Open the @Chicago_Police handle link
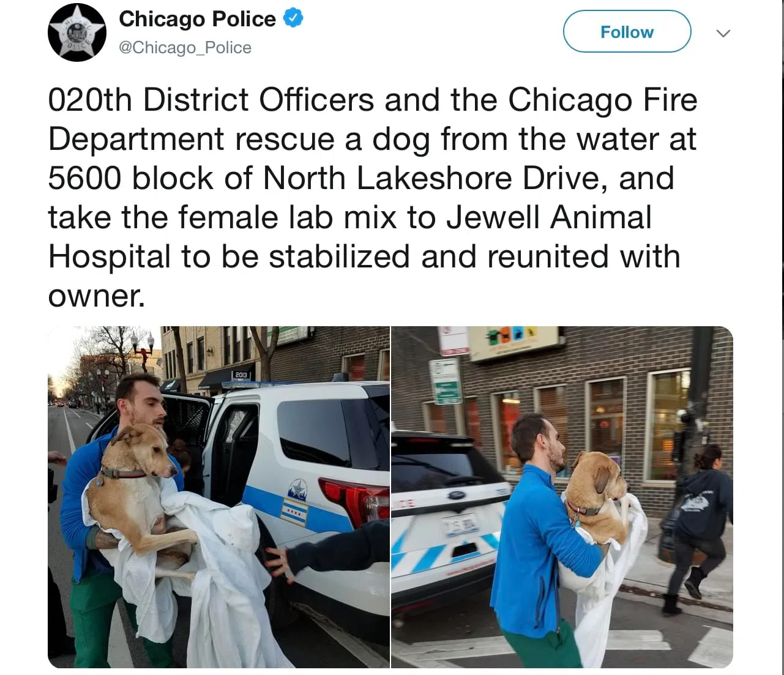Screen dimensions: 784x675 pyautogui.click(x=185, y=48)
